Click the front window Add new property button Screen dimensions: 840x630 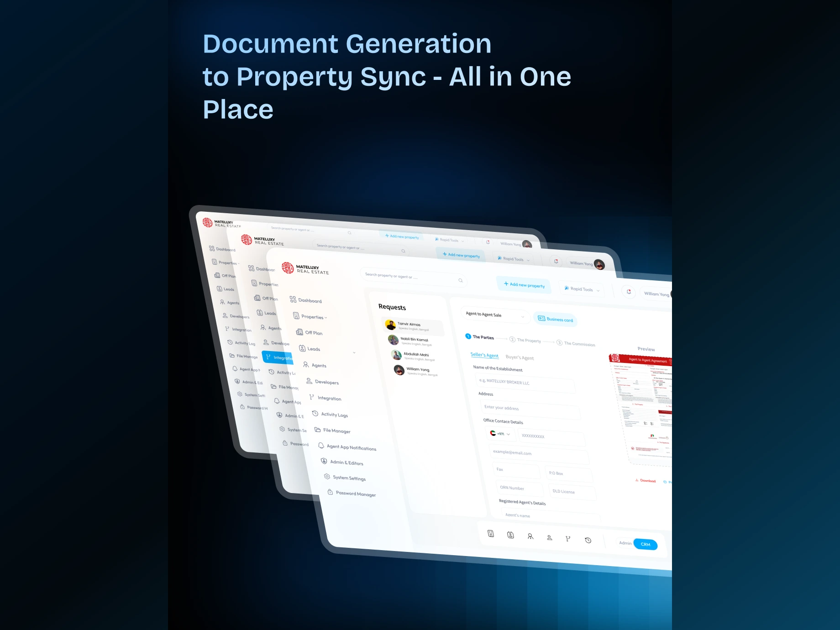[x=524, y=285]
